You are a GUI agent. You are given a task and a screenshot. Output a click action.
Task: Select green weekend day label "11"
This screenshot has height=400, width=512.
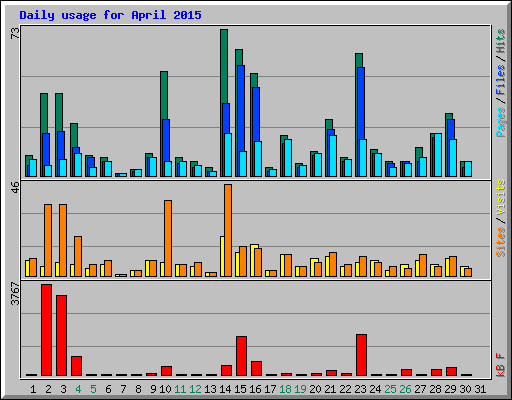point(180,389)
